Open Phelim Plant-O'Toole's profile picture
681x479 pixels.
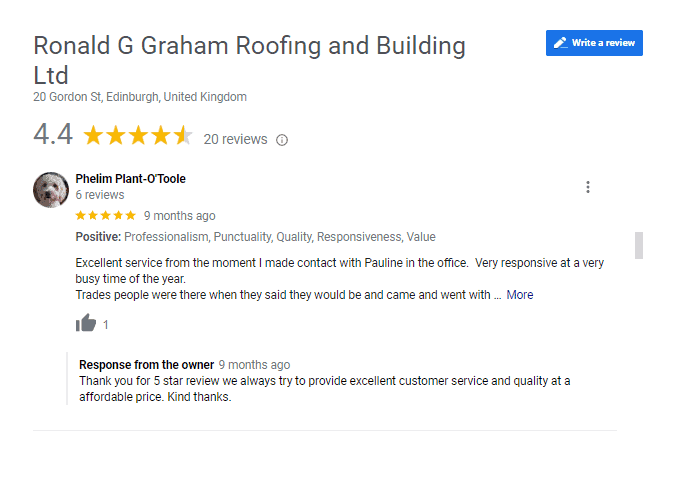pos(51,190)
